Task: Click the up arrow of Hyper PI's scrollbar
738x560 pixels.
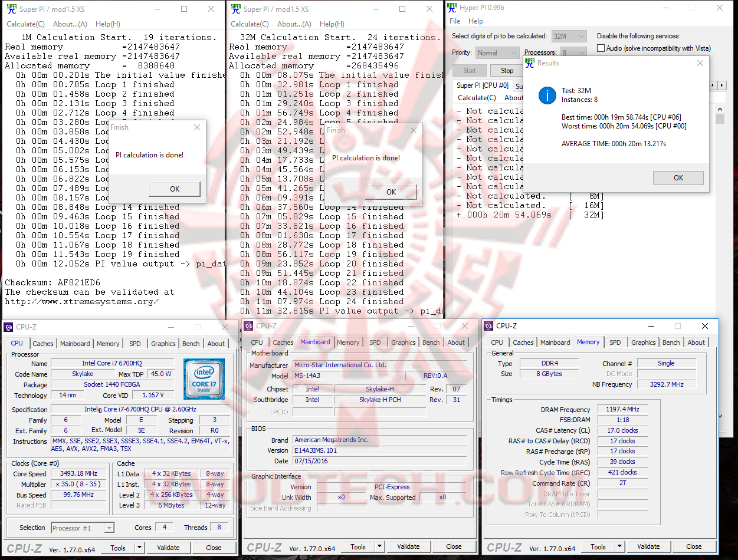Action: pyautogui.click(x=720, y=109)
